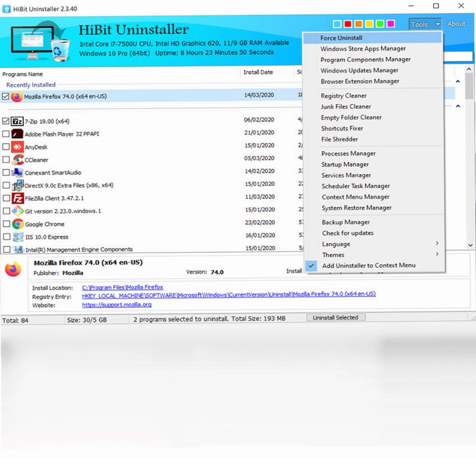The width and height of the screenshot is (476, 459).
Task: Check the CCleaner checkbox
Action: pyautogui.click(x=6, y=160)
